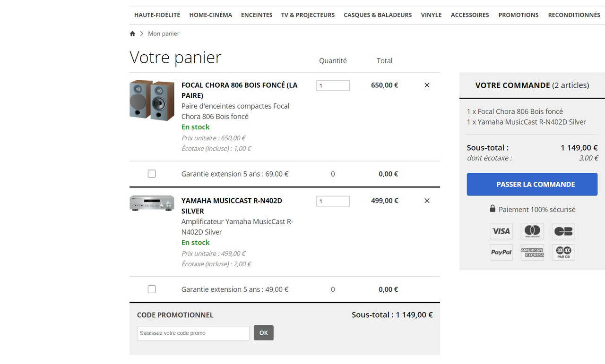Remove Focal Chora 806 from the cart
The width and height of the screenshot is (605, 364).
(427, 85)
